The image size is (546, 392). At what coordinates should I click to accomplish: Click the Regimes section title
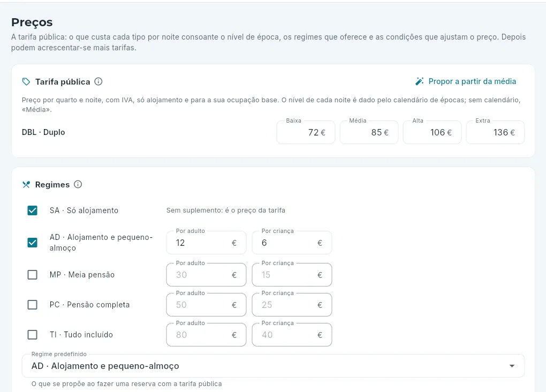[x=52, y=185]
